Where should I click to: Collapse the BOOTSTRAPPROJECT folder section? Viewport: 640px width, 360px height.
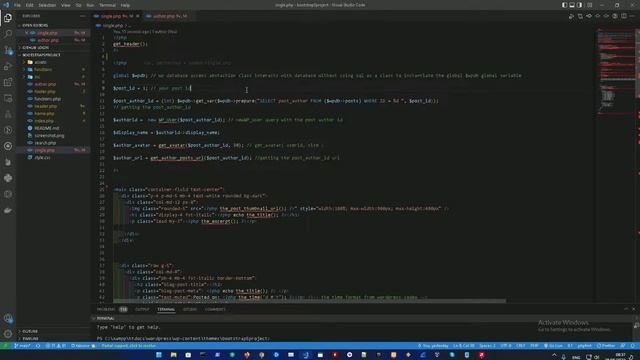[41, 55]
